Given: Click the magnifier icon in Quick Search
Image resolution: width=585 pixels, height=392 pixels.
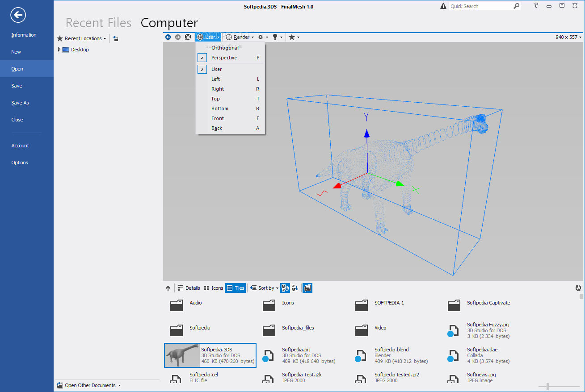Looking at the screenshot, I should [516, 6].
